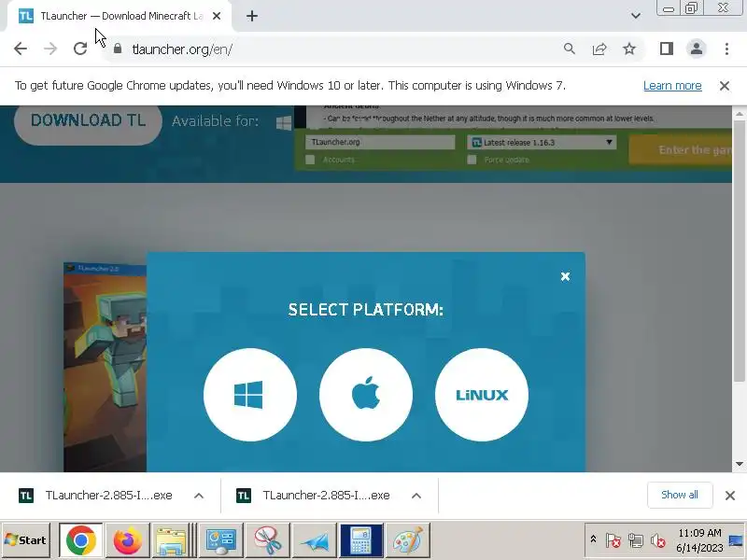Switch to the TLauncher tab

coord(114,16)
